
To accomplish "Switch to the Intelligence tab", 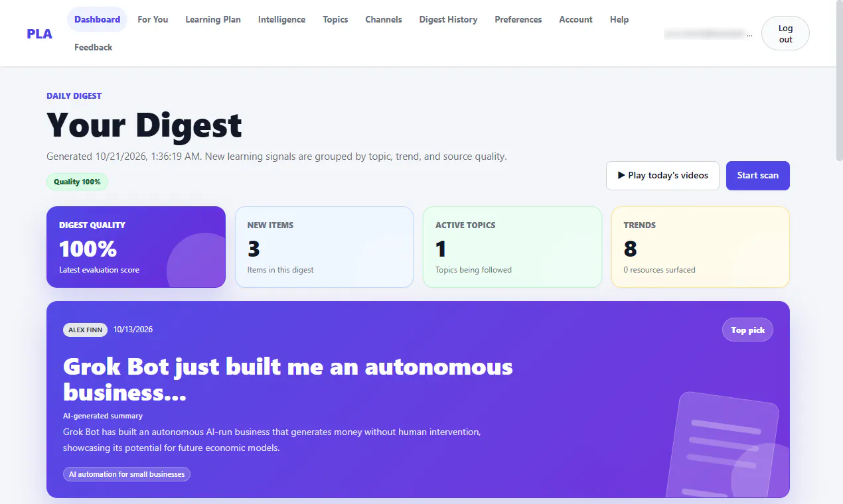I will pyautogui.click(x=281, y=19).
